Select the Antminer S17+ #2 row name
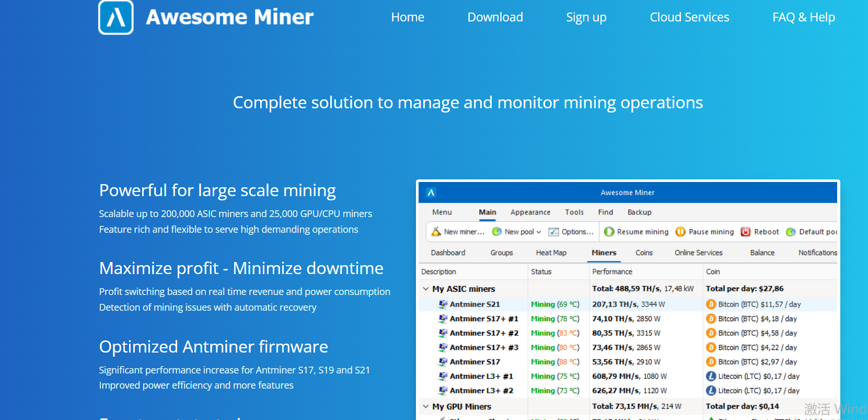 coord(484,333)
